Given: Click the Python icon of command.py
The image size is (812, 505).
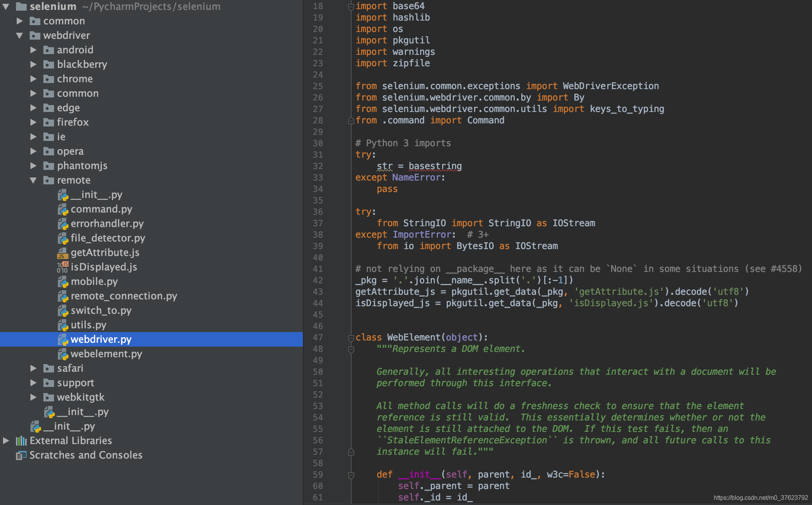Looking at the screenshot, I should click(63, 209).
